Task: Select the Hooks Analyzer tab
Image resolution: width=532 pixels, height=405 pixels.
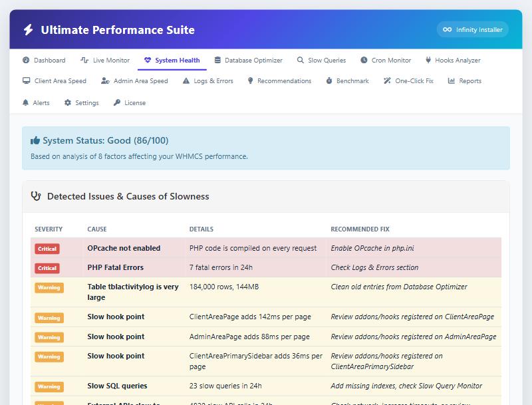Action: pyautogui.click(x=453, y=60)
